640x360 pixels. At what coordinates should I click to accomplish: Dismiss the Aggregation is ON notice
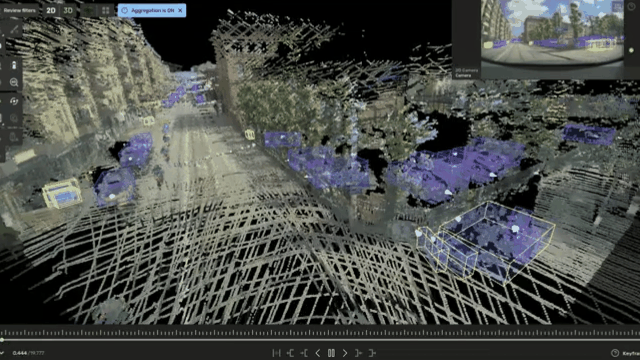(180, 11)
